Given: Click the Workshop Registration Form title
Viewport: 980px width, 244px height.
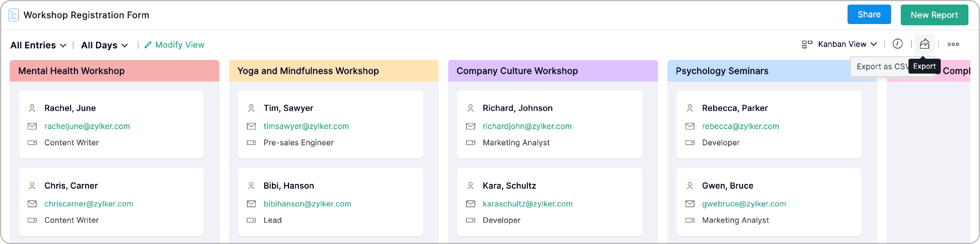Looking at the screenshot, I should [86, 15].
